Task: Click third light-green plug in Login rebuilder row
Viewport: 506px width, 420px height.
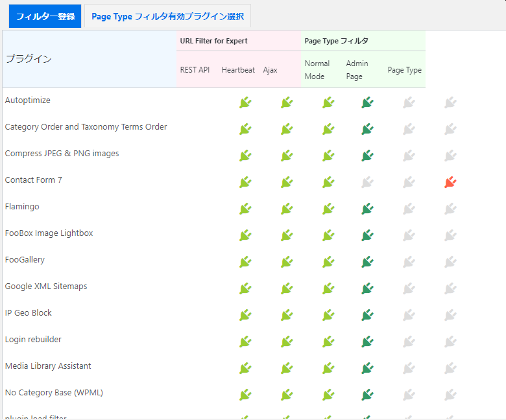Action: click(328, 342)
